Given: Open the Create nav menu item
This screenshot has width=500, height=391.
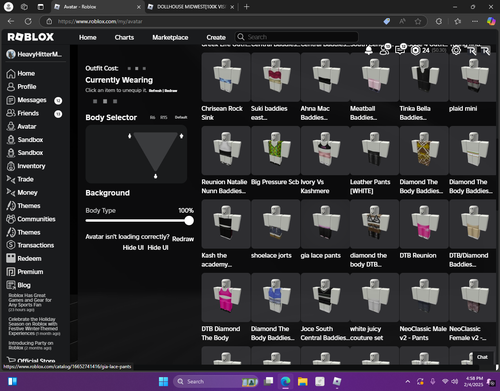Looking at the screenshot, I should pyautogui.click(x=216, y=37).
